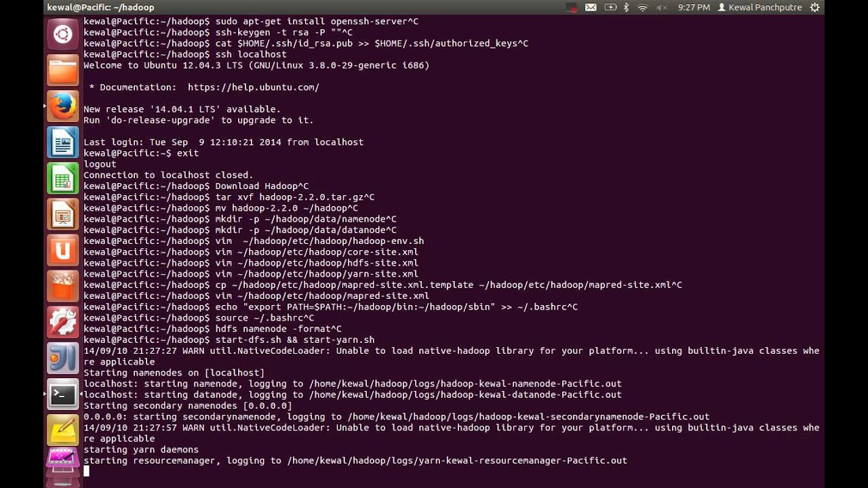Click the 'starting resourcemanager' log line
Image resolution: width=868 pixels, height=488 pixels.
point(355,460)
